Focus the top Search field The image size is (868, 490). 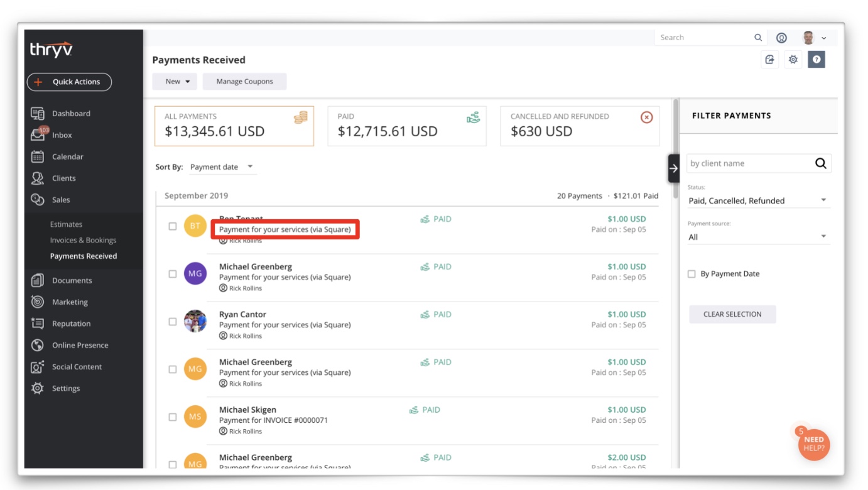point(703,38)
